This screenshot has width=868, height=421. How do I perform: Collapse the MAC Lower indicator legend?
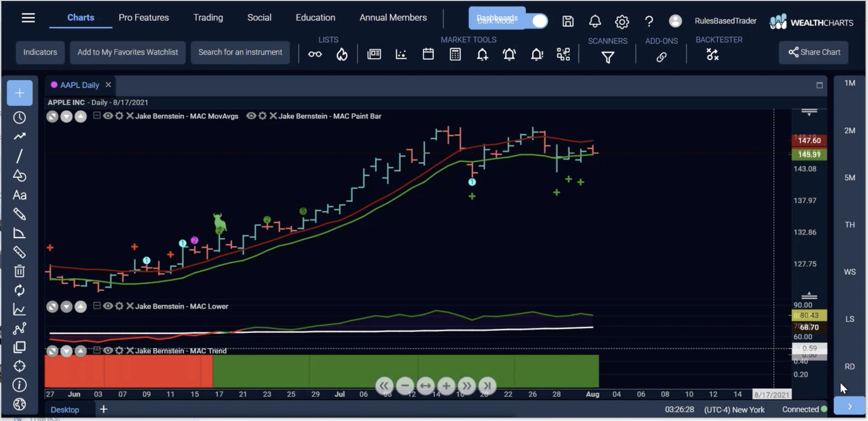click(x=97, y=306)
